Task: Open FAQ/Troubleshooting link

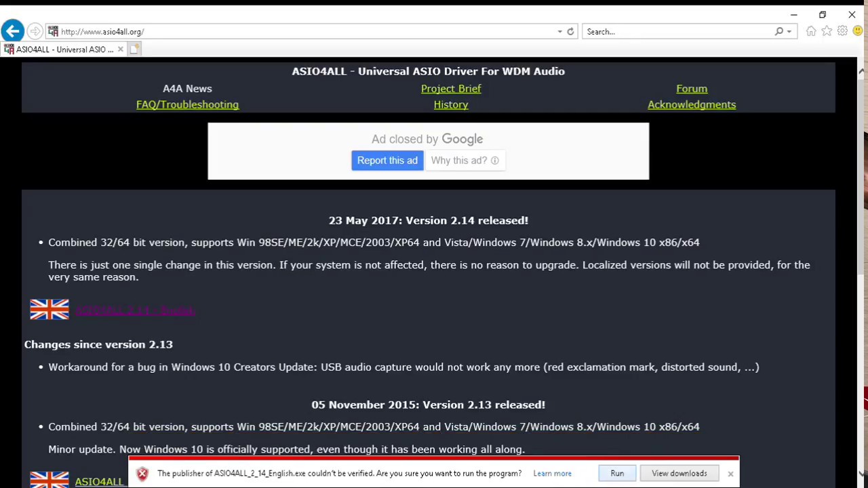Action: pyautogui.click(x=187, y=105)
